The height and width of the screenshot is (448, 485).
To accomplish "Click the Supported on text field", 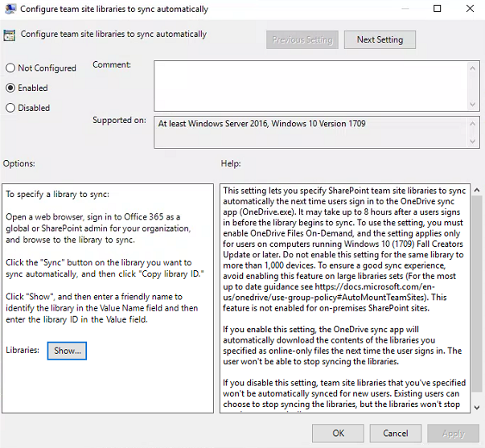I will tap(310, 132).
